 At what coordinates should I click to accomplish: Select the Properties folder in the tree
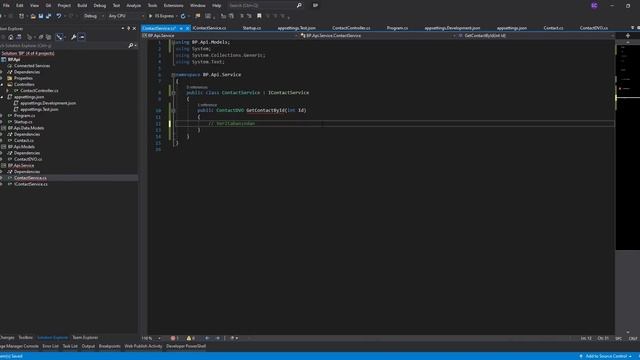(x=23, y=78)
